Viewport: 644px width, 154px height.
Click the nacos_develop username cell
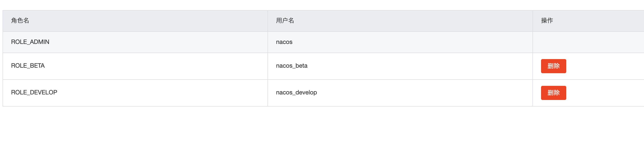click(297, 92)
